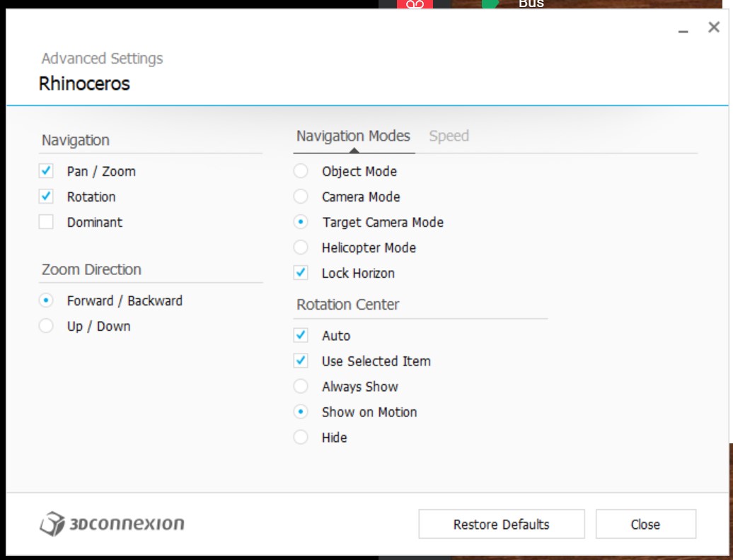Uncheck the Pan / Zoom checkbox
The width and height of the screenshot is (733, 560).
coord(46,171)
